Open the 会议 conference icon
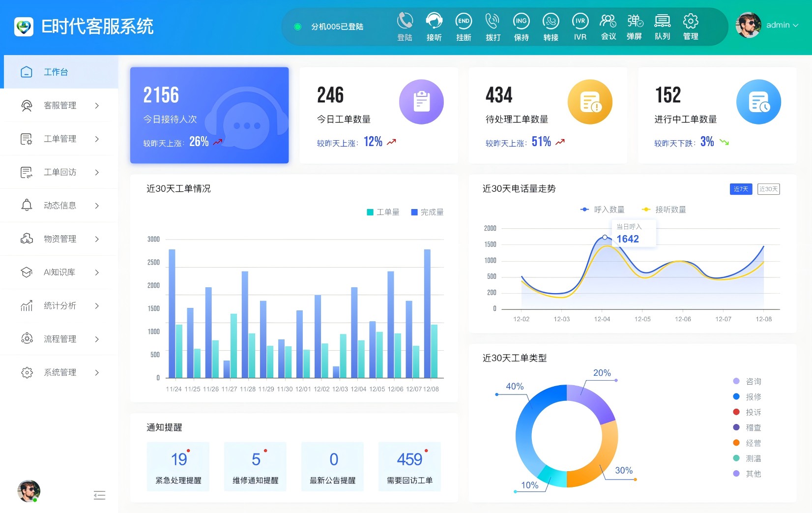 coord(608,21)
